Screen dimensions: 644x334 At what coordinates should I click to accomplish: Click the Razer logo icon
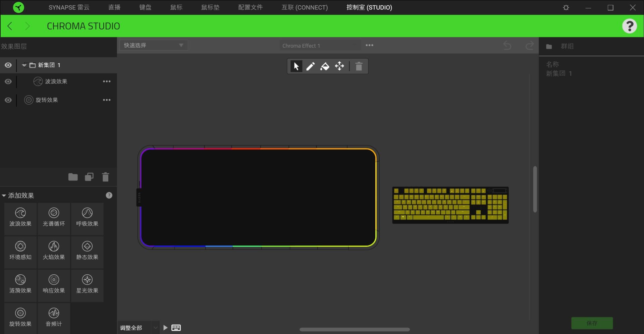pyautogui.click(x=18, y=7)
